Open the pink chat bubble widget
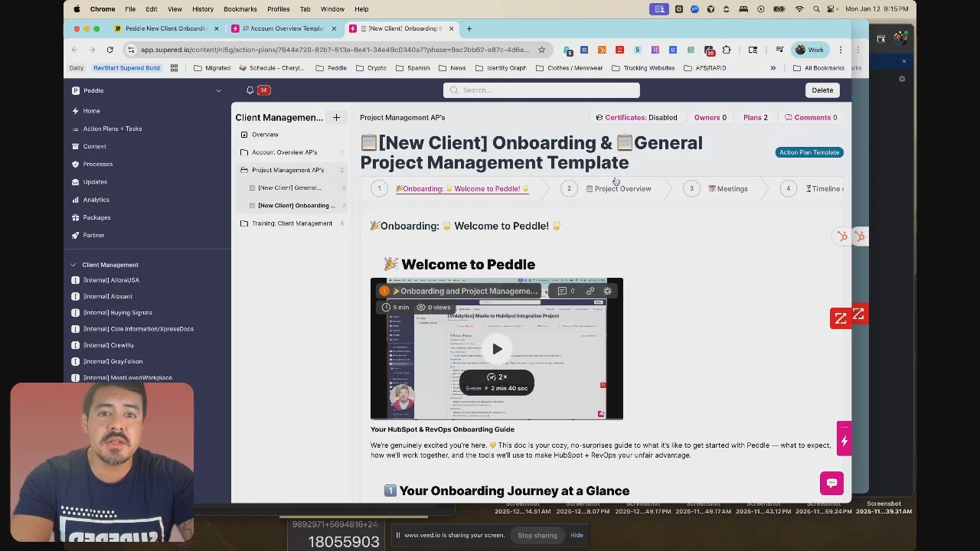Image resolution: width=980 pixels, height=551 pixels. [x=831, y=483]
